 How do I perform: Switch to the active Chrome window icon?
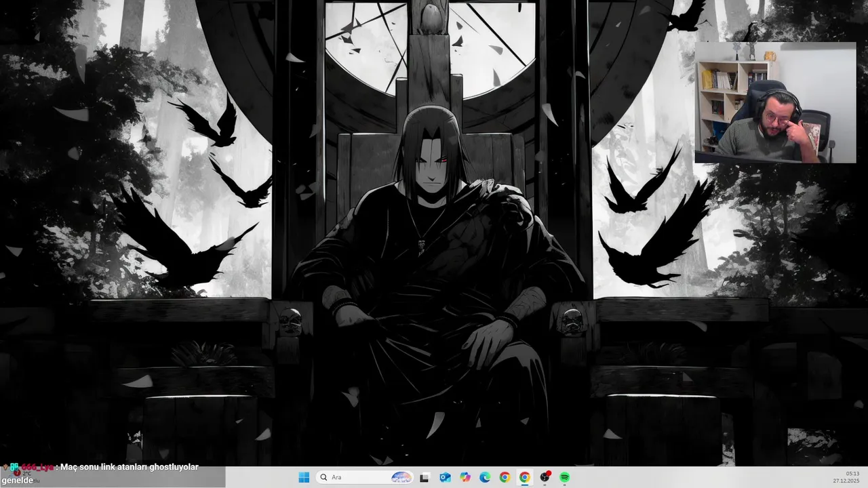point(524,477)
